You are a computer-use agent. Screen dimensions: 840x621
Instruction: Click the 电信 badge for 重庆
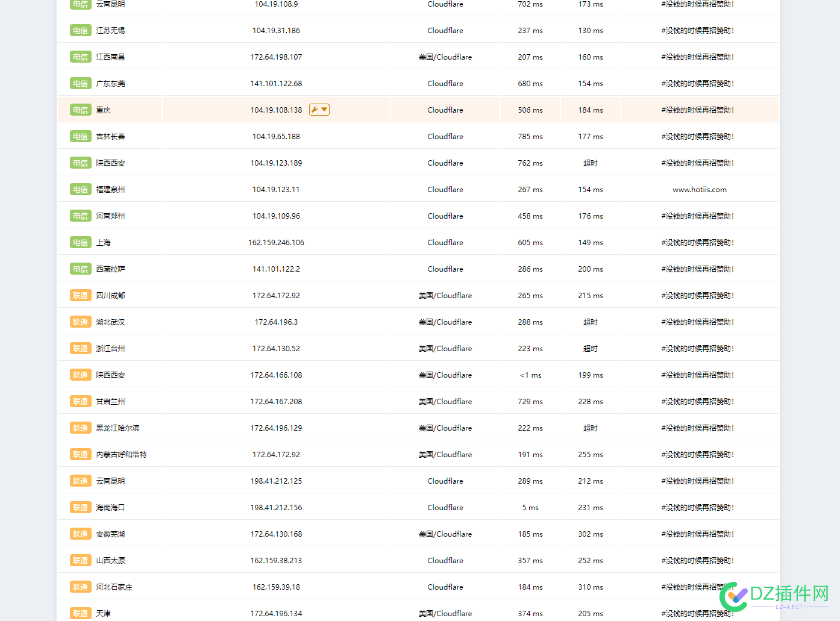[x=81, y=110]
